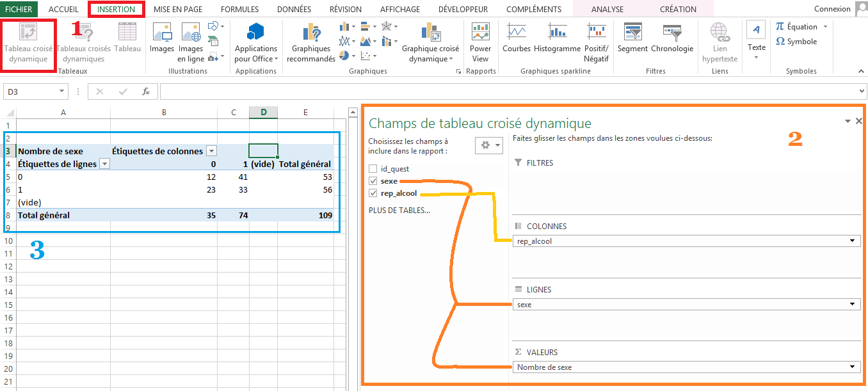Open Graphiques recommandés

coord(311,43)
